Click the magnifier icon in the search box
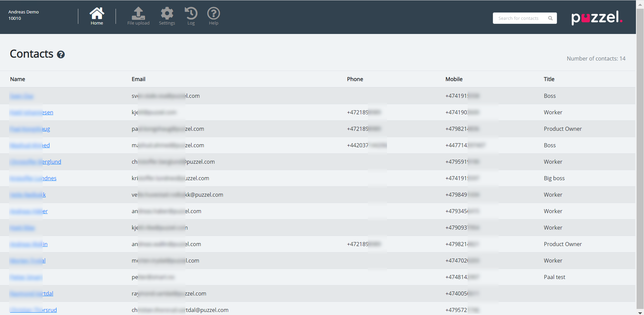Screen dimensions: 644x315 (550, 18)
